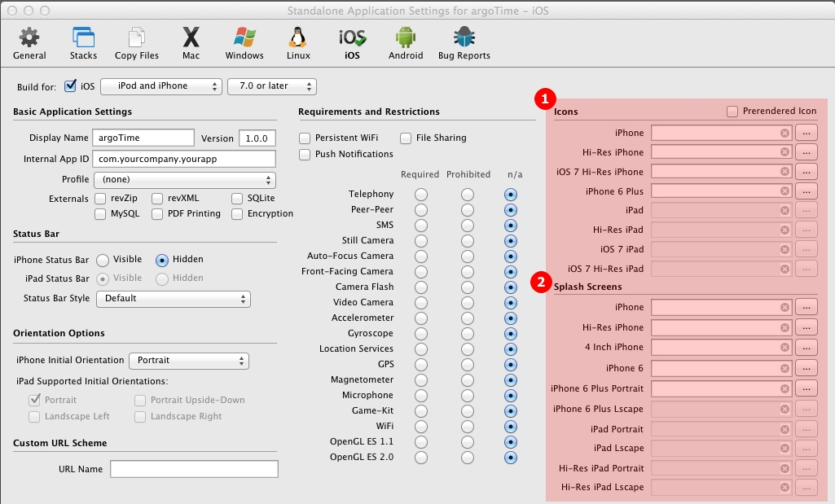Browse for the Hi-Res iPhone splash screen
The width and height of the screenshot is (835, 504).
pyautogui.click(x=806, y=327)
